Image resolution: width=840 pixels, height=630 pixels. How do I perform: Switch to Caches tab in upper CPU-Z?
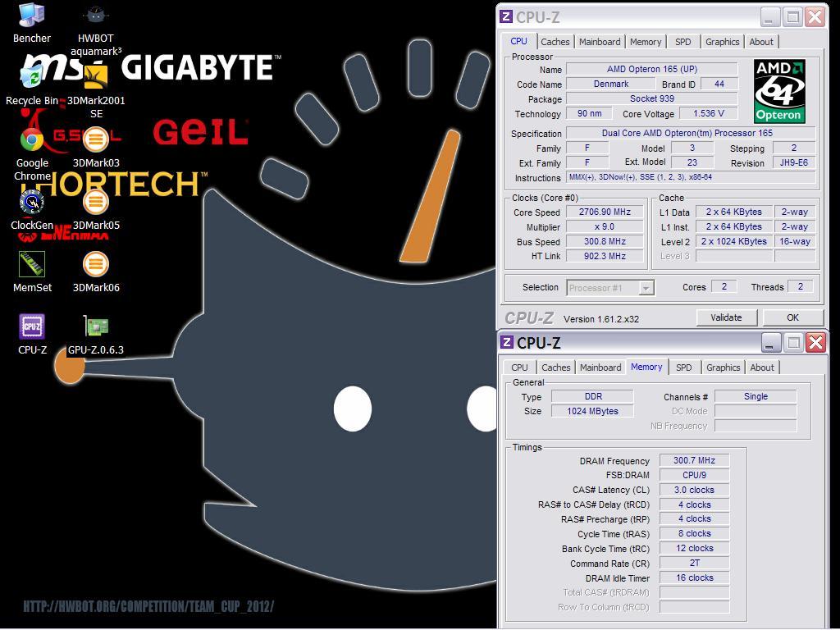click(x=555, y=42)
